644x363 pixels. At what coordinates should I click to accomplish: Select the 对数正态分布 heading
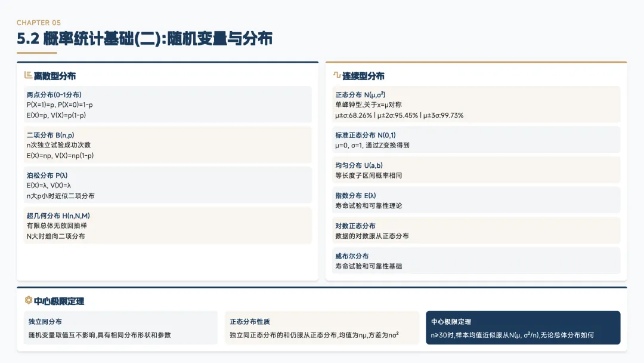(355, 226)
